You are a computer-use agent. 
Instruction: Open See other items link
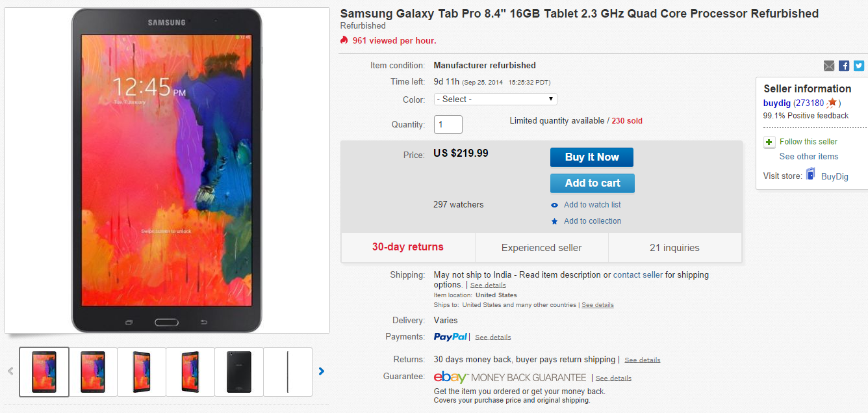click(x=808, y=157)
